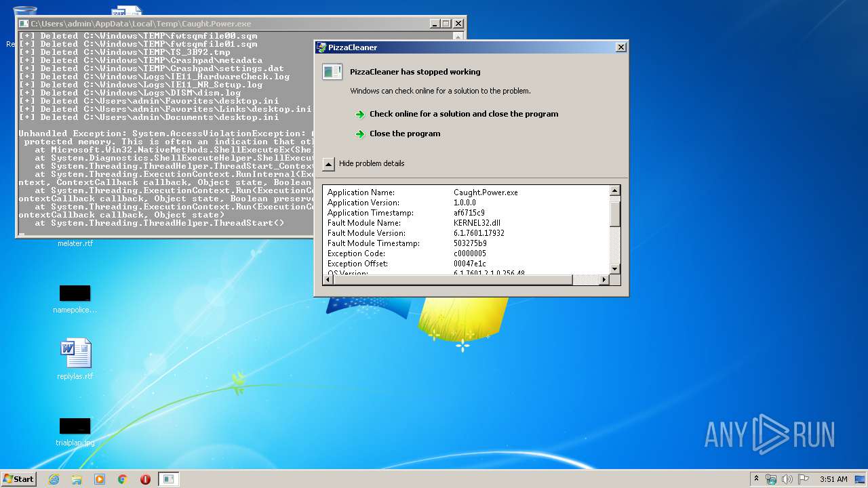The height and width of the screenshot is (488, 868).
Task: Check online for a solution and close the program
Action: pos(464,114)
